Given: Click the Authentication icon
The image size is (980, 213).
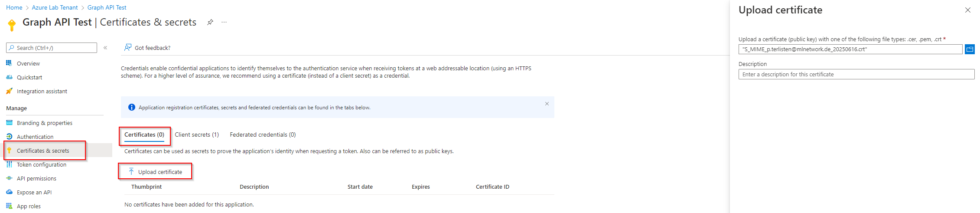Looking at the screenshot, I should click(x=9, y=137).
